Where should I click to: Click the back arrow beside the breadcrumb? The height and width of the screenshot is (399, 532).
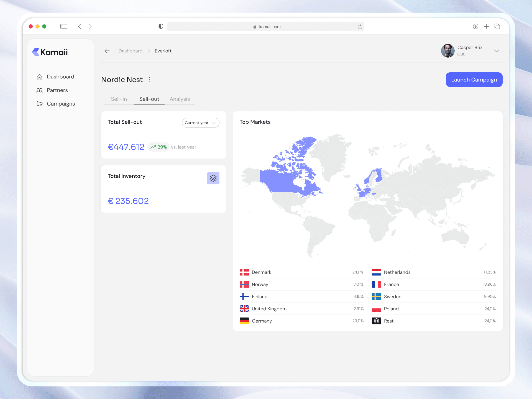[107, 51]
